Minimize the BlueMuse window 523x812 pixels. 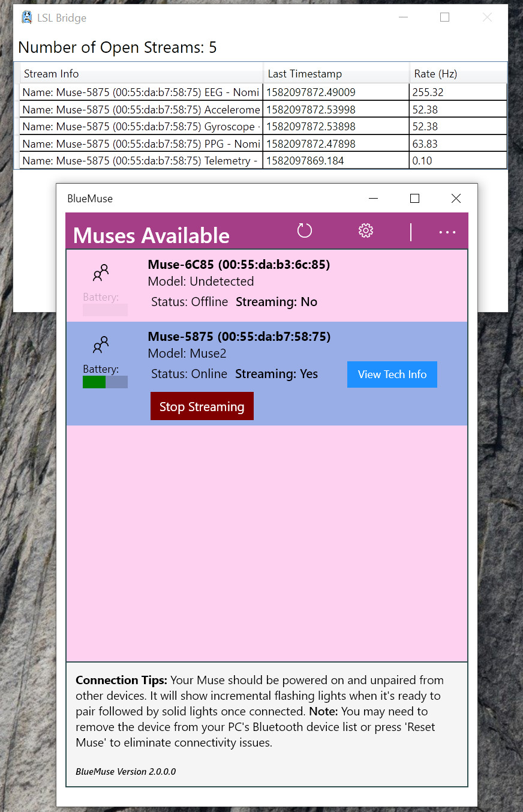(x=373, y=199)
